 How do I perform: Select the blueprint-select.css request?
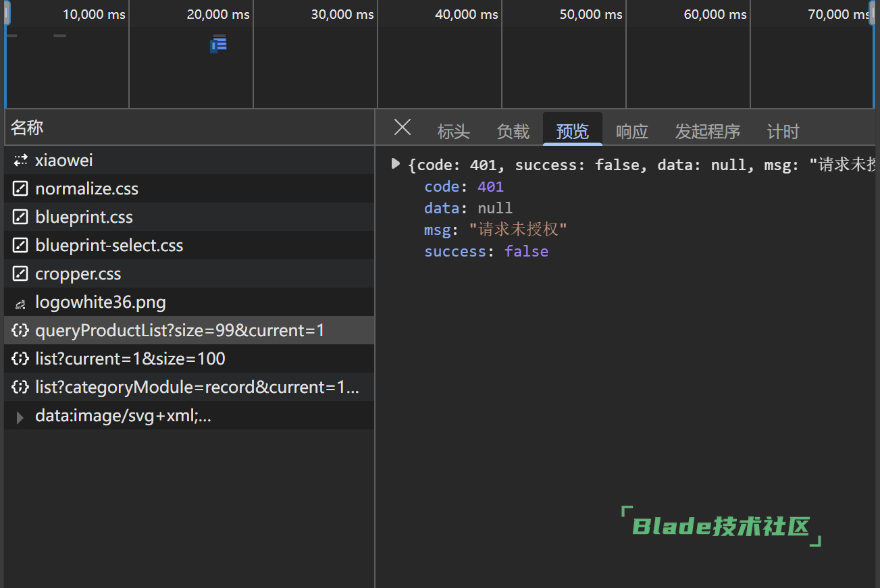189,246
